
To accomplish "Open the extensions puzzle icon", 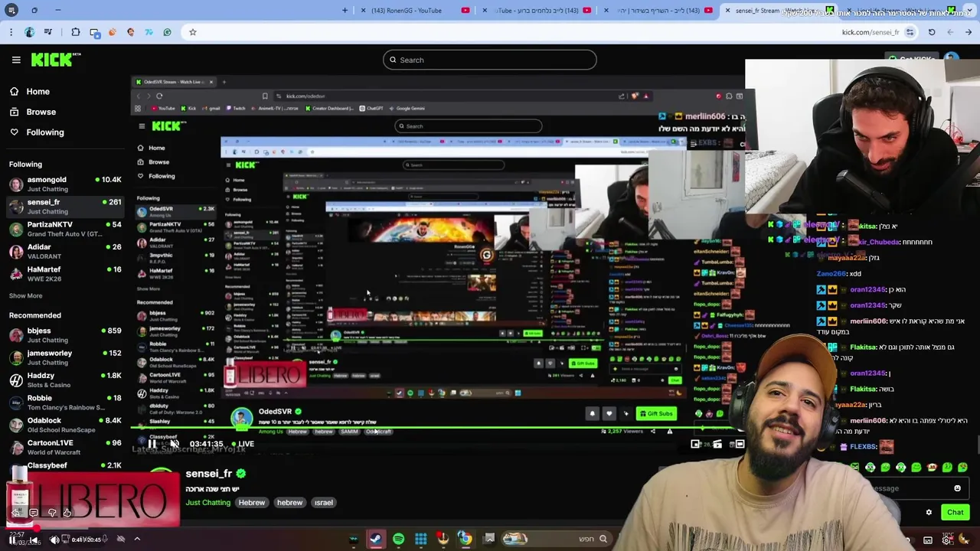I will pyautogui.click(x=76, y=32).
